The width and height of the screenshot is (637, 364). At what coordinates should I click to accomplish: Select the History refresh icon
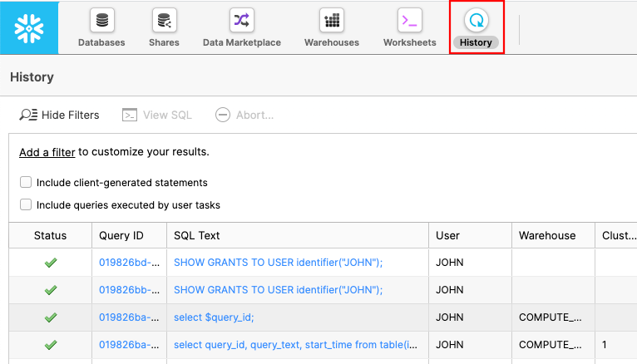[x=477, y=21]
